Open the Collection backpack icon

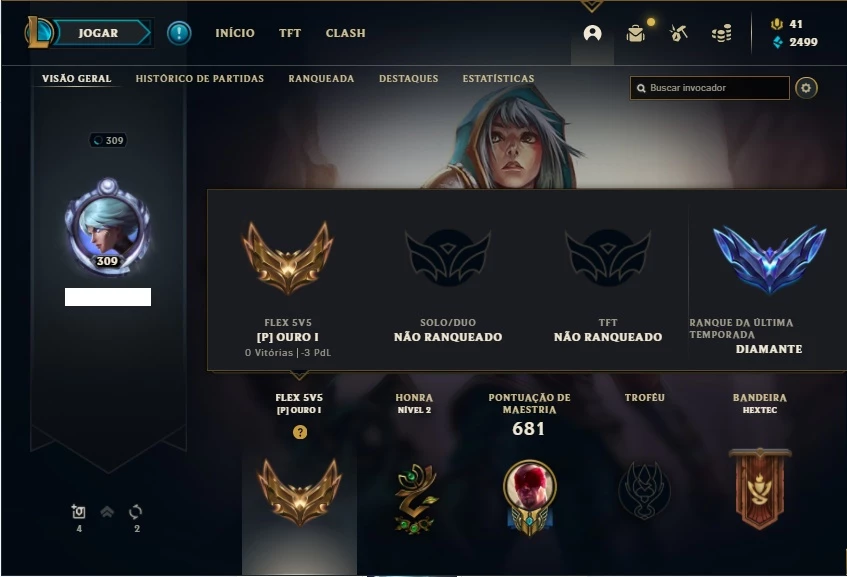click(636, 33)
